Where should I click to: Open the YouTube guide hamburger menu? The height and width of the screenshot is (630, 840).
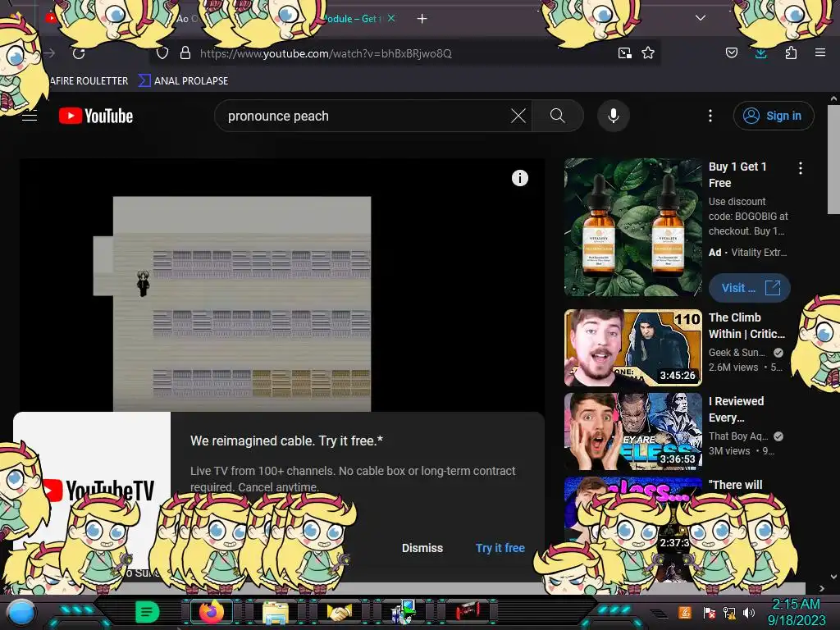(x=30, y=116)
